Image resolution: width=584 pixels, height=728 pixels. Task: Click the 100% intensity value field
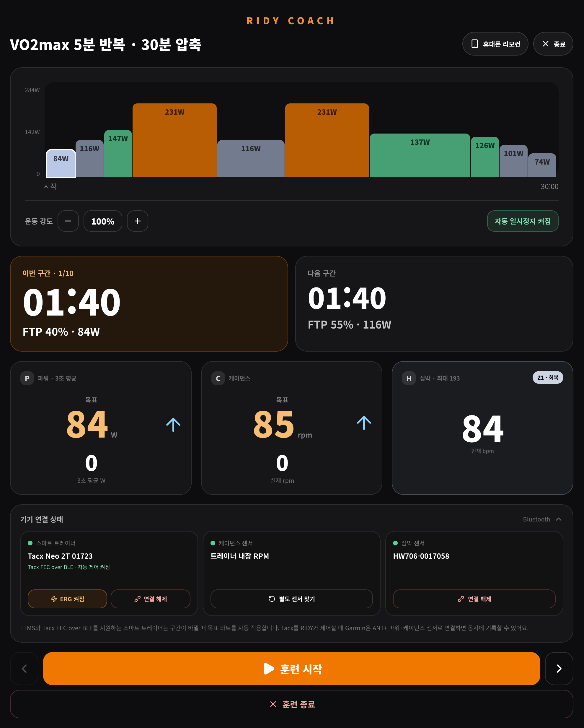[x=103, y=221]
